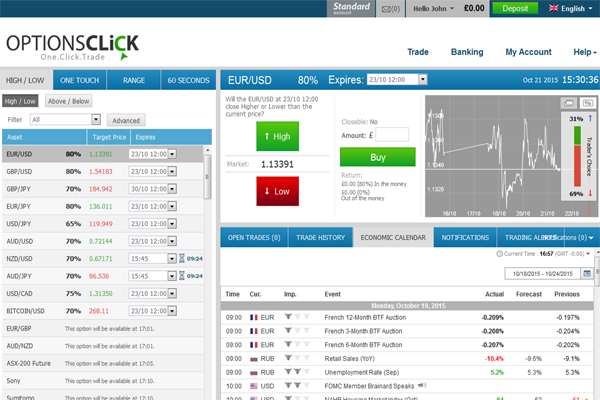
Task: Click the French flag on 12-Month BTF row
Action: [253, 317]
